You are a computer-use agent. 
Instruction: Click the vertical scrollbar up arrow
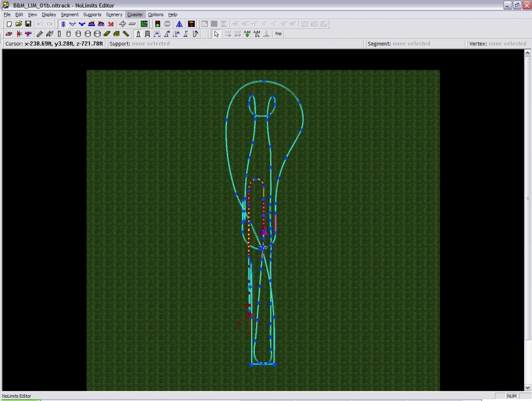click(x=528, y=53)
